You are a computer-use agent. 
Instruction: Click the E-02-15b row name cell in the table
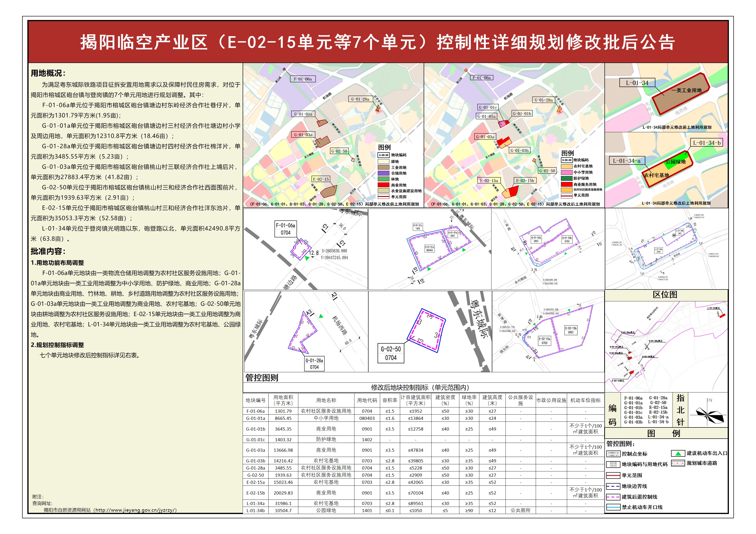click(255, 493)
